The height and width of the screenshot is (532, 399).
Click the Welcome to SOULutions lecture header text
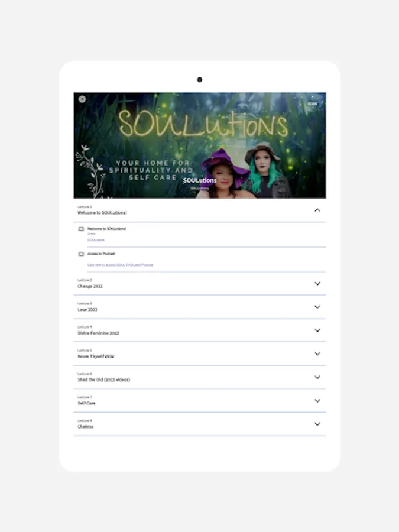tap(102, 213)
